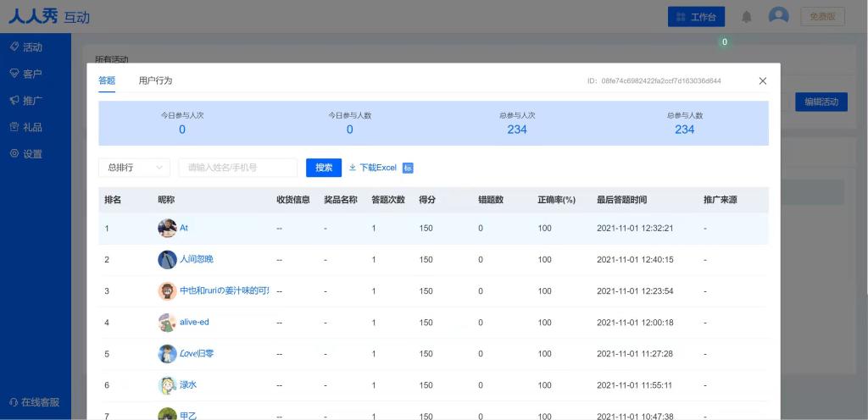The image size is (868, 420).
Task: Select the activity ID text
Action: [654, 80]
